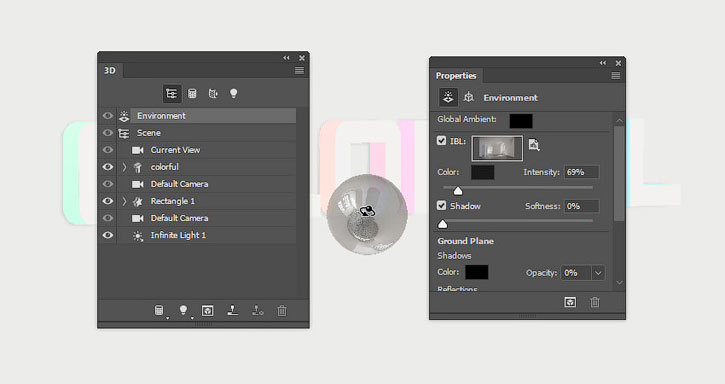Select Default Camera below Rectangle 1
This screenshot has width=725, height=384.
tap(179, 218)
